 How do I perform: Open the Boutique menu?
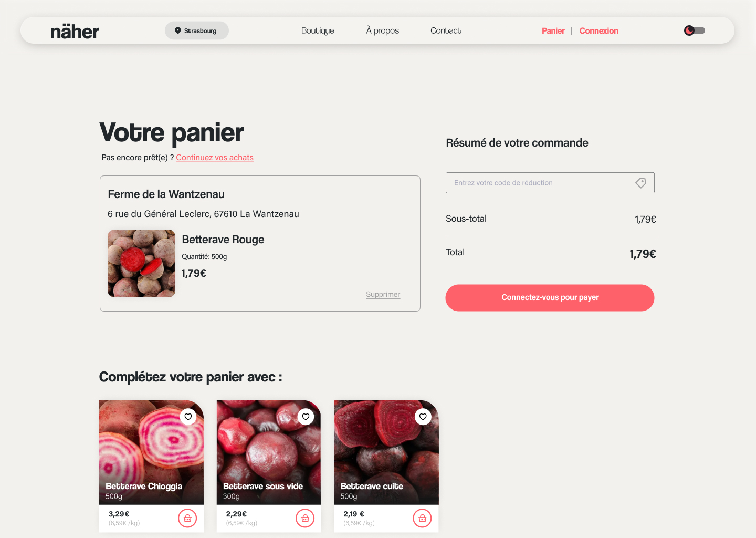tap(318, 30)
